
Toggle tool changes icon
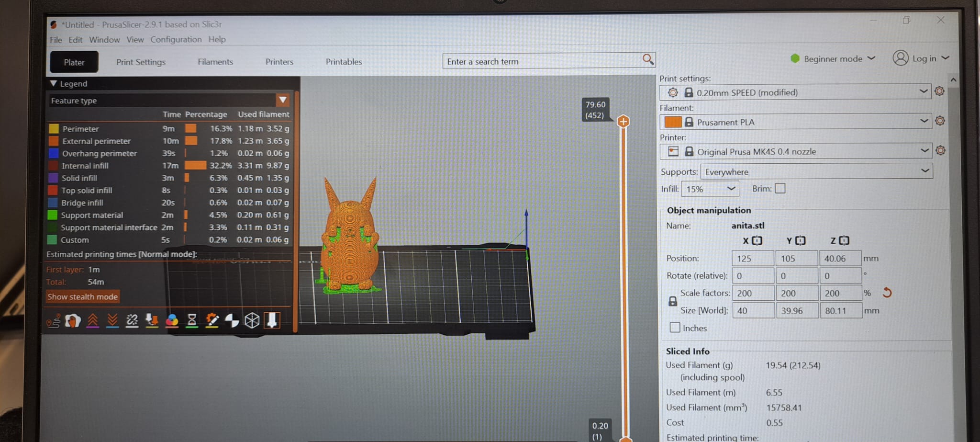pos(152,321)
